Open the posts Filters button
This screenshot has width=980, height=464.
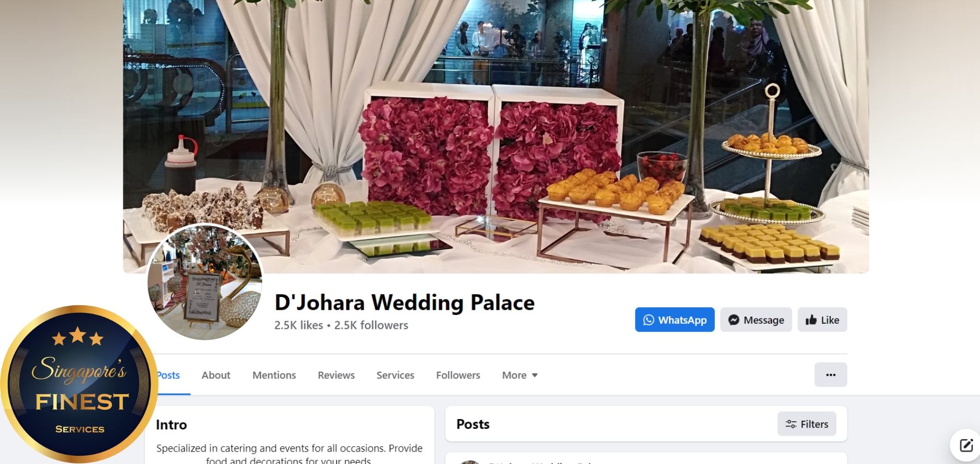[x=807, y=424]
